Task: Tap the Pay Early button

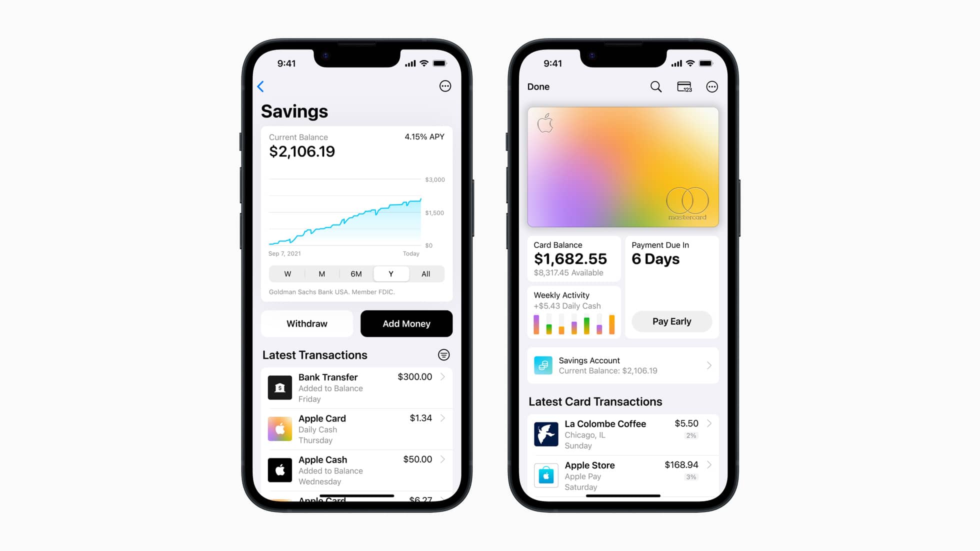Action: point(671,321)
